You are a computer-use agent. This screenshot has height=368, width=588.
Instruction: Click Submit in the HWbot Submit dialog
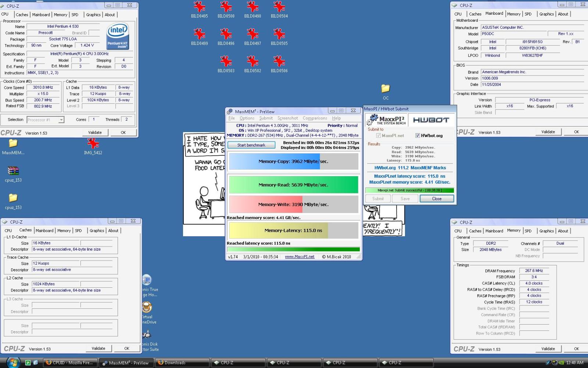click(x=378, y=199)
